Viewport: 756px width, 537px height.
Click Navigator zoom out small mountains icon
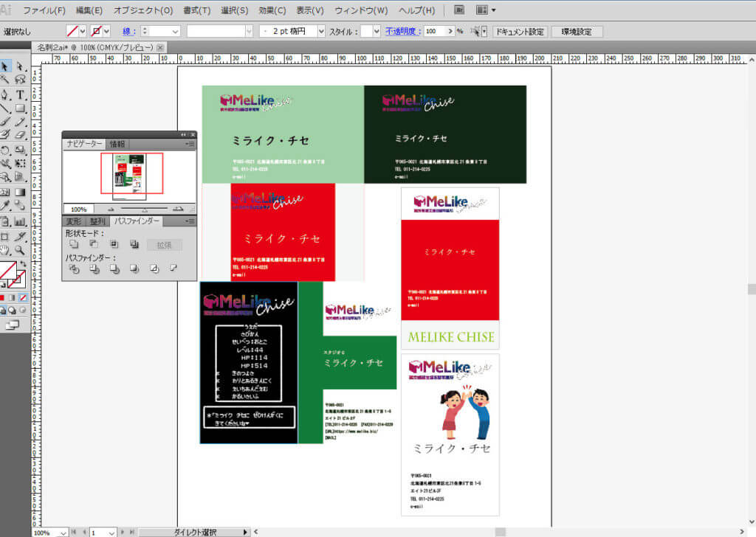(111, 209)
